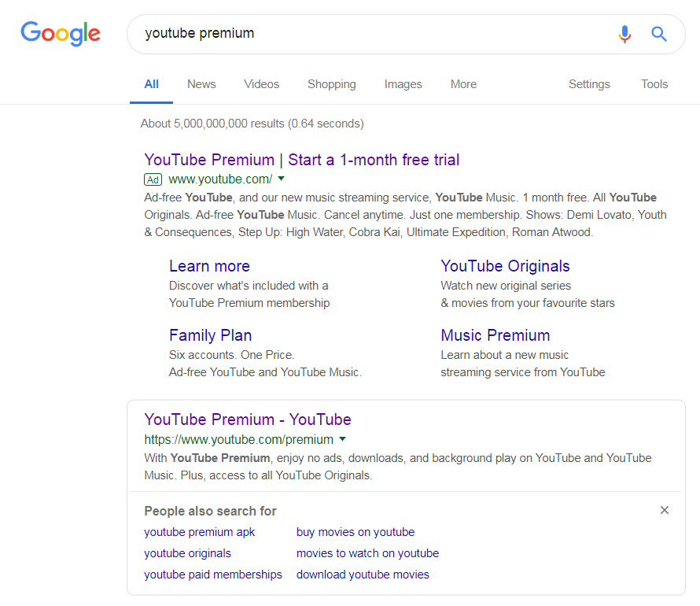Image resolution: width=700 pixels, height=606 pixels.
Task: Search for youtube paid memberships
Action: [213, 575]
